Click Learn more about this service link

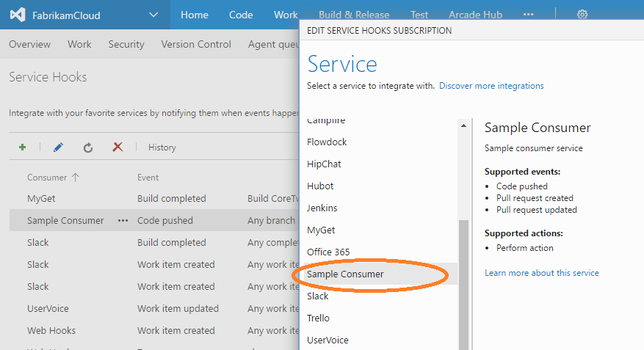click(x=541, y=273)
